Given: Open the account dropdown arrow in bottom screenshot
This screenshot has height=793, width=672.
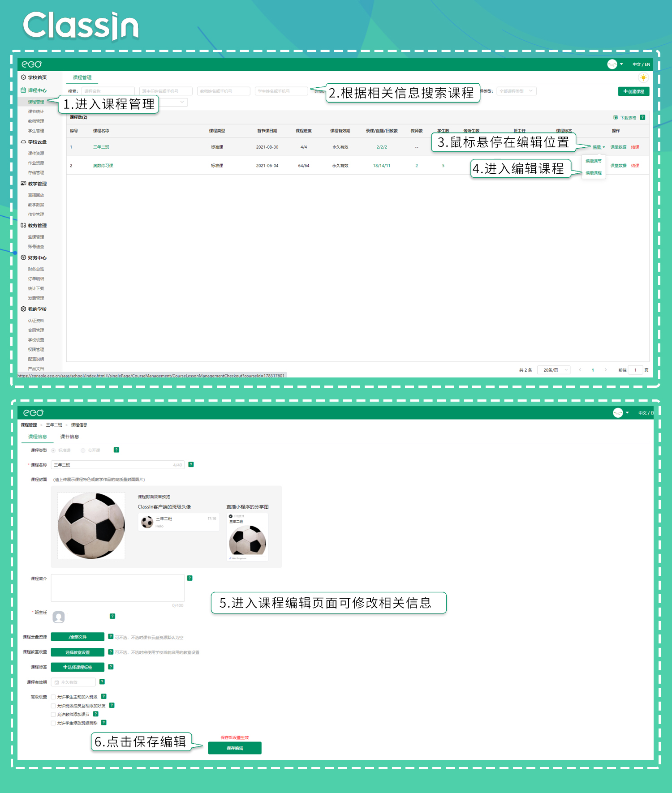Looking at the screenshot, I should [x=627, y=413].
